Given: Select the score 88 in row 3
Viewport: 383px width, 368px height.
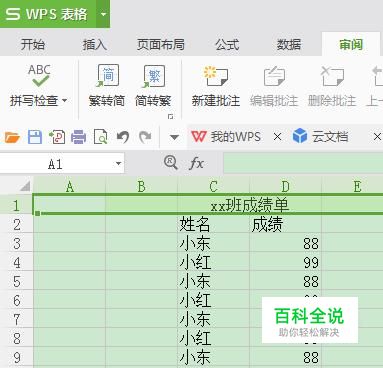Looking at the screenshot, I should (285, 243).
